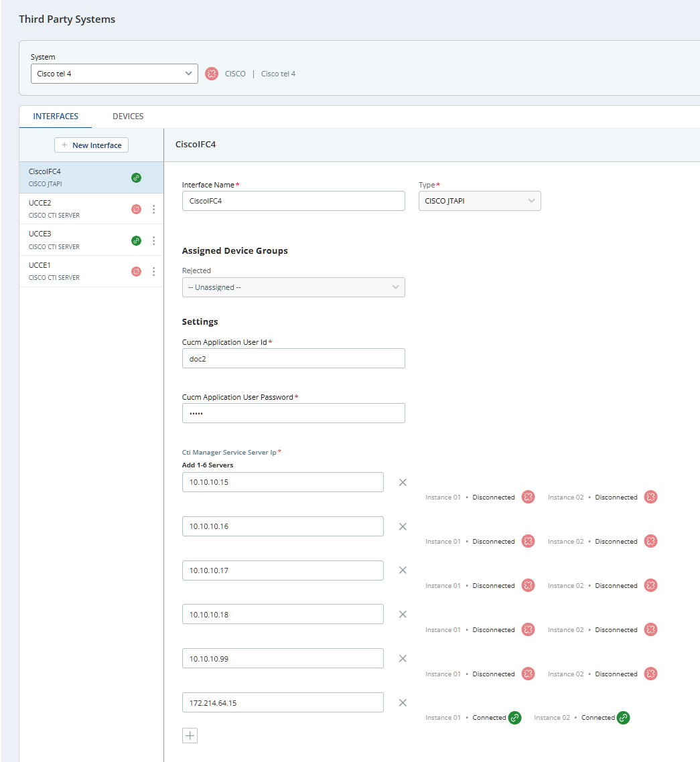700x762 pixels.
Task: Open the three-dot menu for UCCE3
Action: tap(153, 240)
